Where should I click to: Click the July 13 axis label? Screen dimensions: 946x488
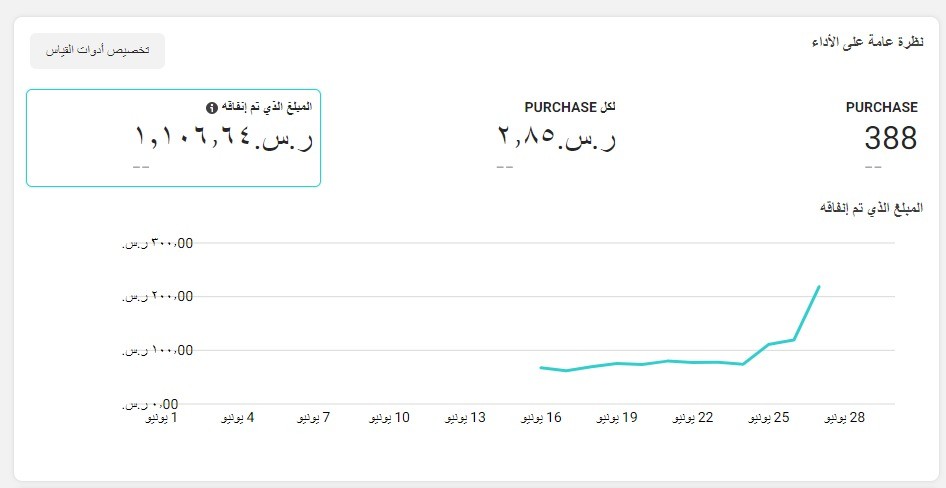point(465,417)
